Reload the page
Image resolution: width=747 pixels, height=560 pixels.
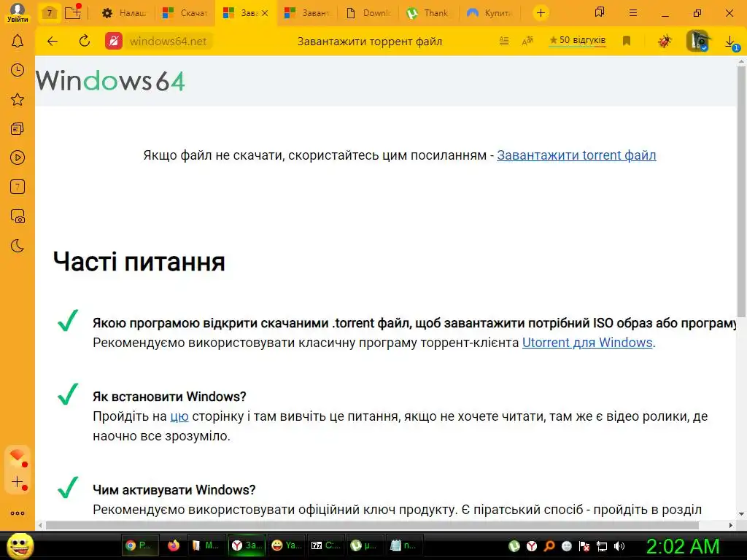point(85,41)
